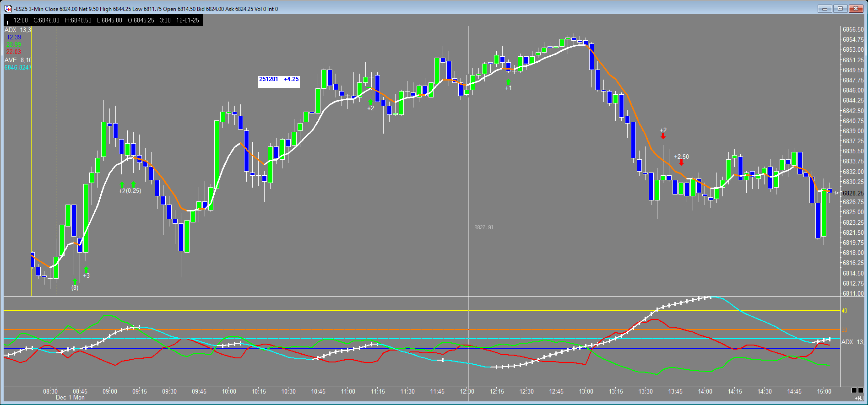This screenshot has width=868, height=405.
Task: Click the right black square at bottom right
Action: click(x=861, y=390)
